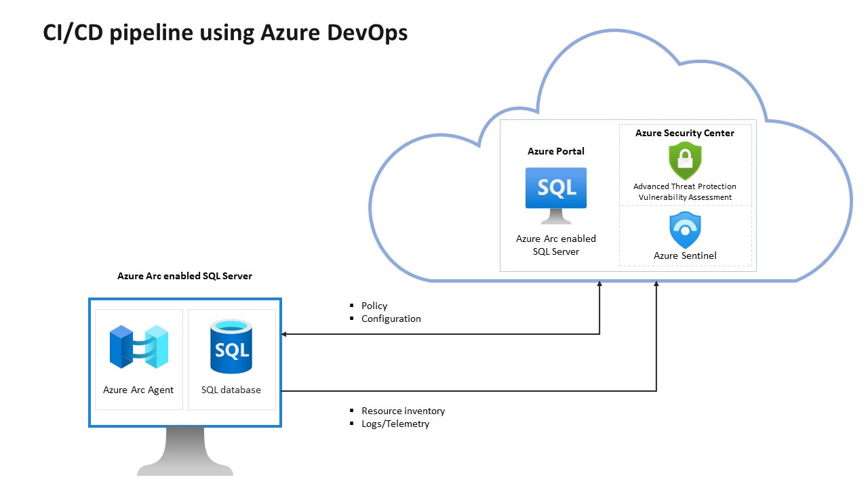Select the Azure Arc Agent icon

click(138, 348)
